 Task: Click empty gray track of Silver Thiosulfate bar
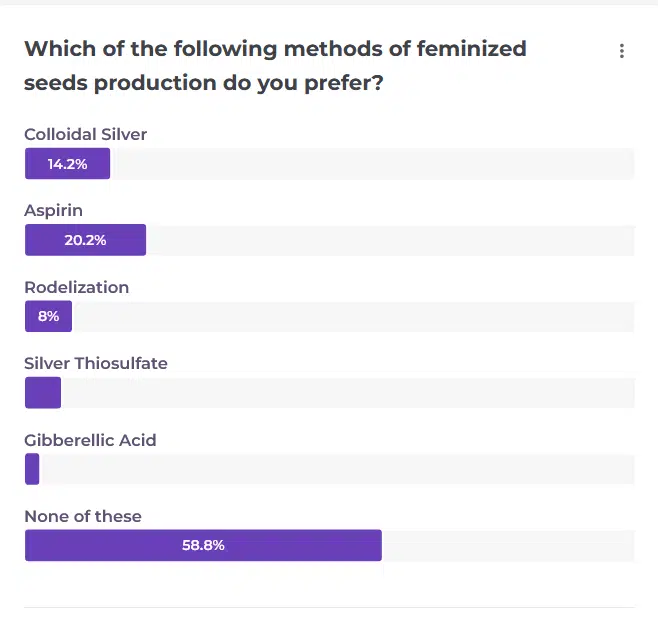click(x=345, y=393)
